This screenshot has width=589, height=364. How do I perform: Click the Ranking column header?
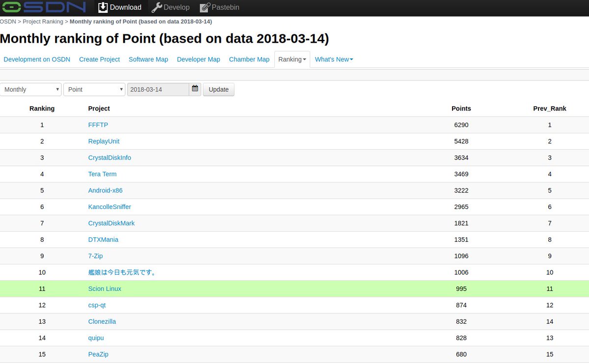[x=42, y=108]
